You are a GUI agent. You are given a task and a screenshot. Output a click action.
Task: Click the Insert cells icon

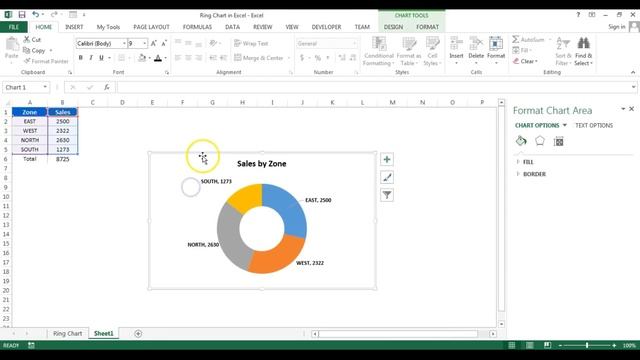coord(456,43)
